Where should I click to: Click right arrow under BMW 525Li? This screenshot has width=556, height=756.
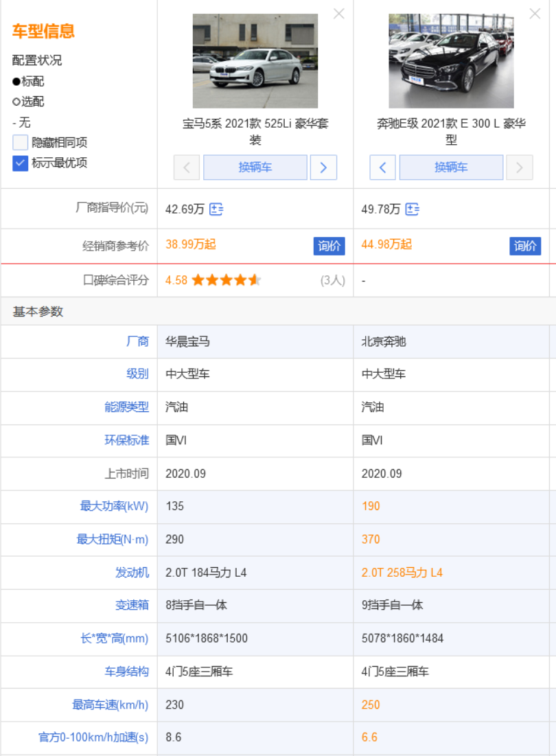click(x=323, y=168)
